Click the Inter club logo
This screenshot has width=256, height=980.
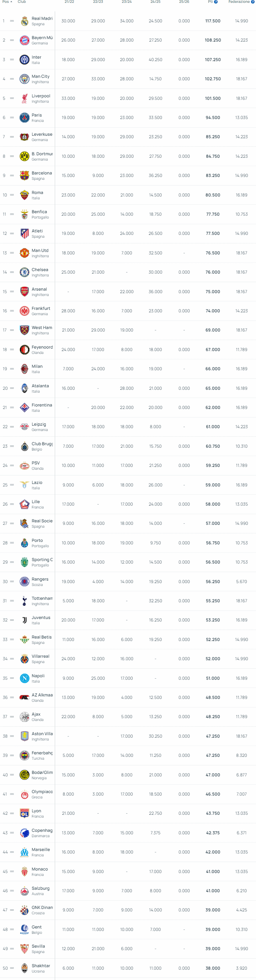(25, 60)
